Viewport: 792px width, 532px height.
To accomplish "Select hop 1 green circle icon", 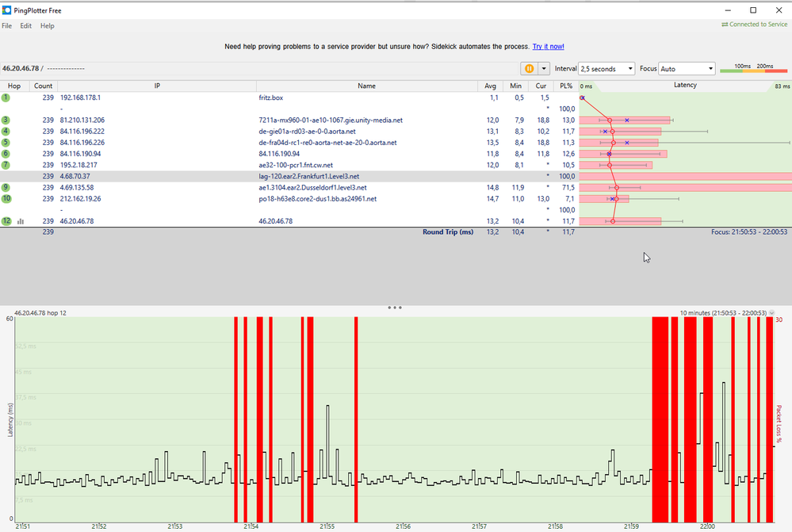I will click(6, 98).
